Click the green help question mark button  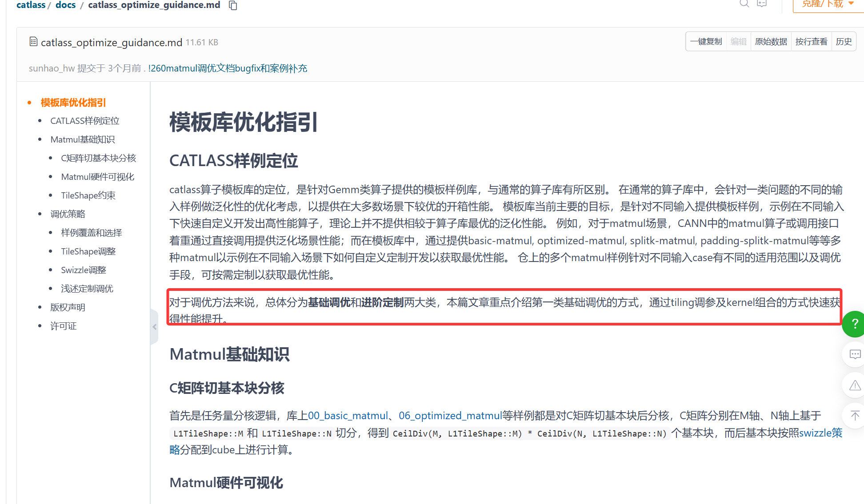(854, 324)
